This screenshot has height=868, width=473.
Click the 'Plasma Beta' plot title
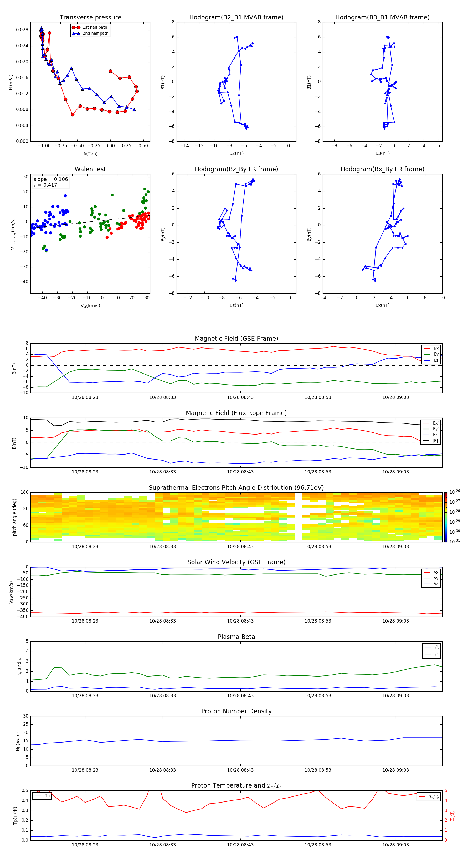coord(236,637)
